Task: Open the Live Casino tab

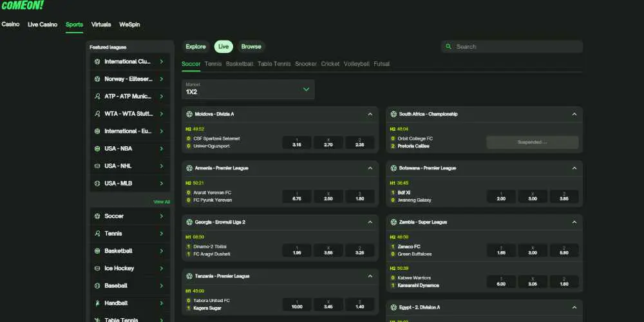Action: 43,24
